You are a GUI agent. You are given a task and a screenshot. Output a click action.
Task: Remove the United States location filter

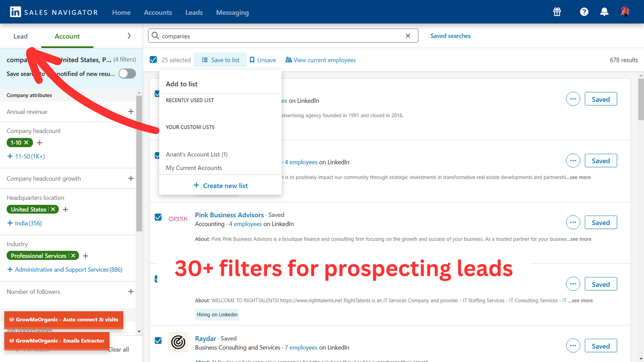pos(53,210)
